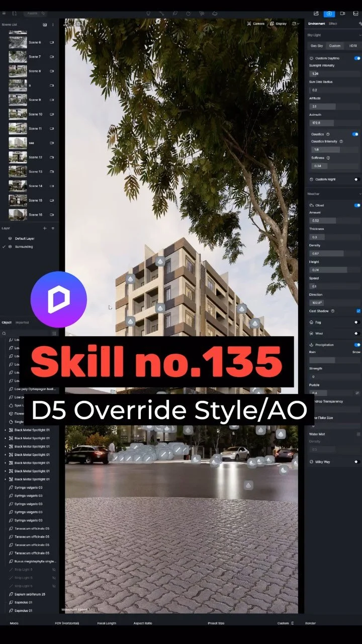
Task: Open the Custom aspect ratio dropdown
Action: point(286,623)
